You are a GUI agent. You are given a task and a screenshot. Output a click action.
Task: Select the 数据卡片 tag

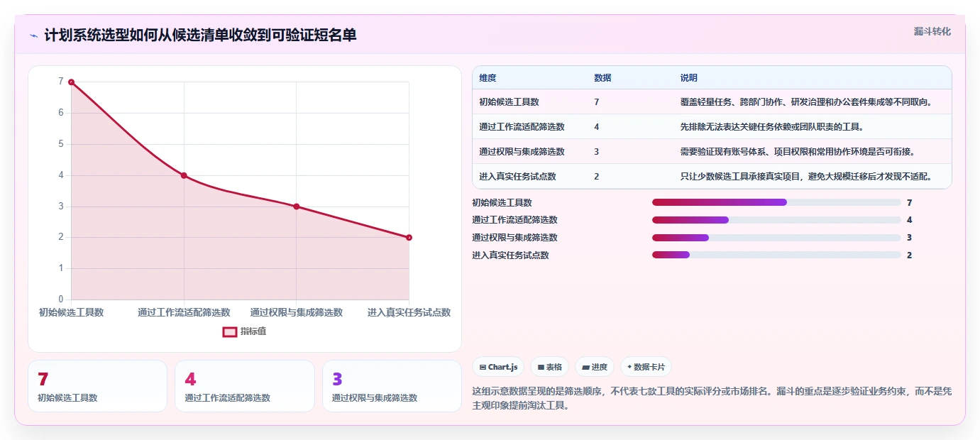(646, 367)
